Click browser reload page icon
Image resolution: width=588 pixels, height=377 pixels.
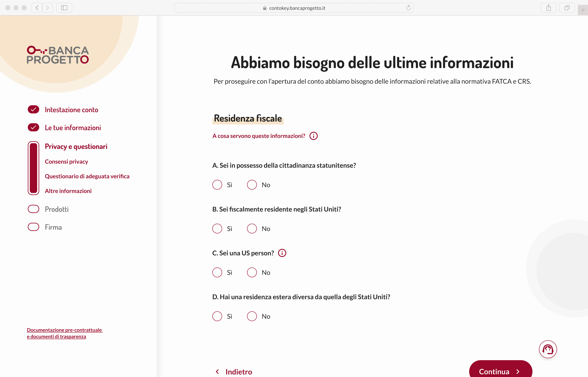coord(408,8)
